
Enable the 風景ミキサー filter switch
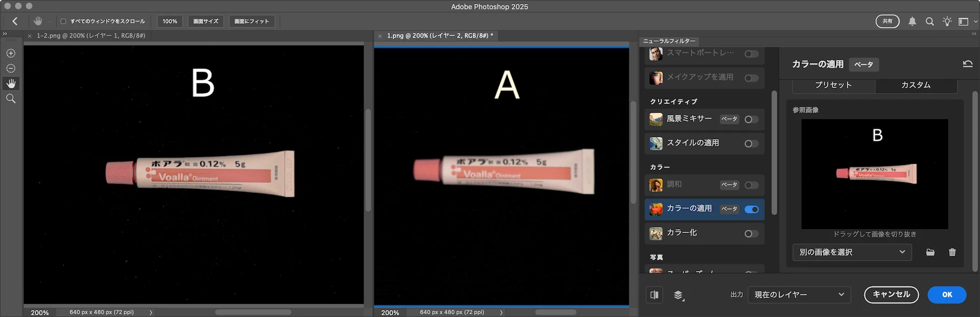click(x=751, y=120)
